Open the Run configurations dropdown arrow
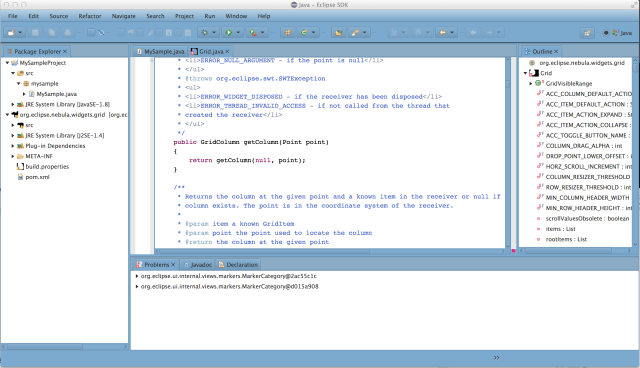Viewport: 640px width, 368px height. tap(238, 32)
